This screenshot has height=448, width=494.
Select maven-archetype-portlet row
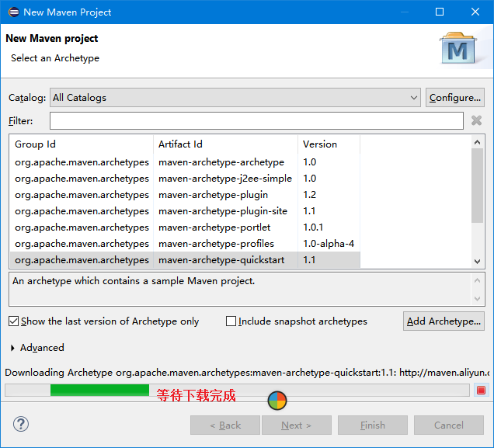[x=185, y=227]
